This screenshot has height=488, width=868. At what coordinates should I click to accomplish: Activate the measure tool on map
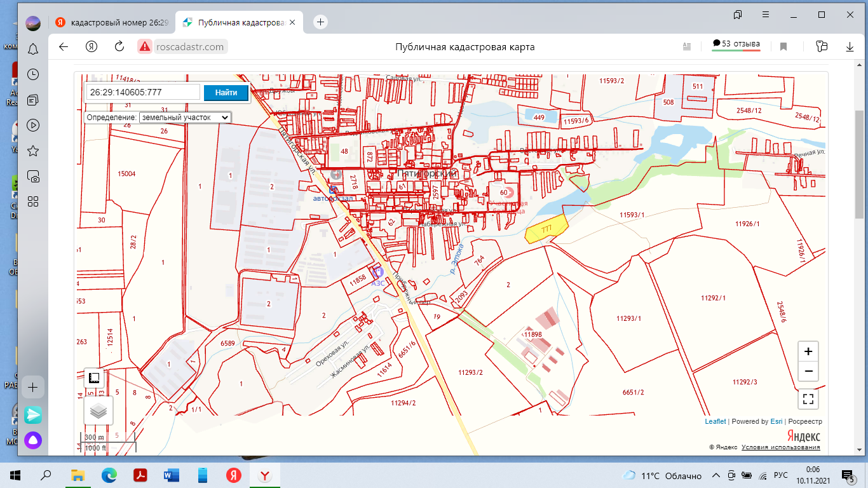tap(95, 379)
